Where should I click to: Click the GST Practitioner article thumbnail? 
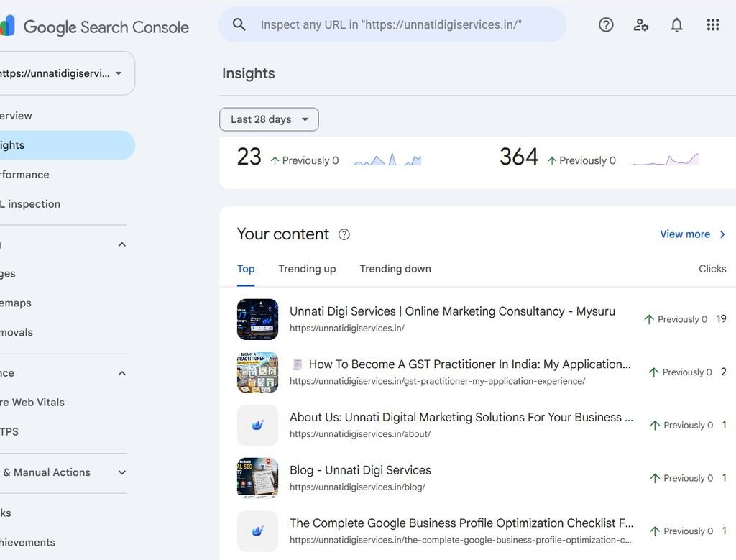(x=257, y=372)
